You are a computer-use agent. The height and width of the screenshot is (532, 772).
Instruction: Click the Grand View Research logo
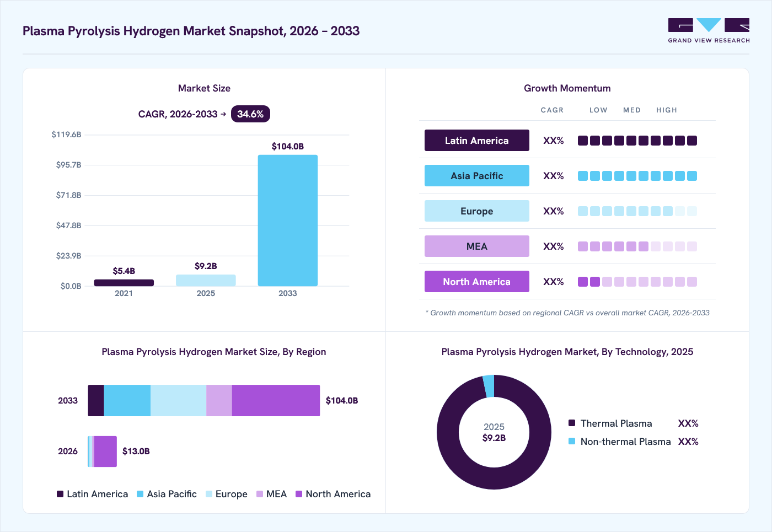click(x=709, y=31)
